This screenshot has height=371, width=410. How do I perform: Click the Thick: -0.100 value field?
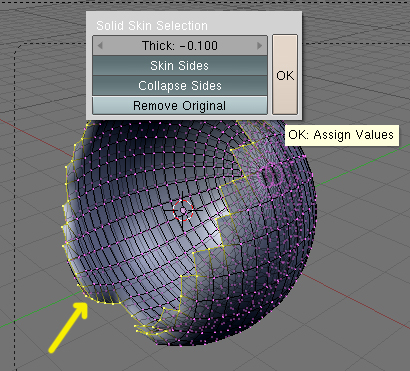tap(180, 46)
